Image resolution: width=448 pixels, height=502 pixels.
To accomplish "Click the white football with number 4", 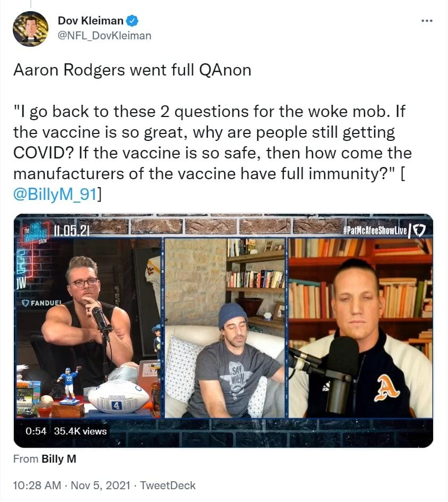I will coord(118,397).
